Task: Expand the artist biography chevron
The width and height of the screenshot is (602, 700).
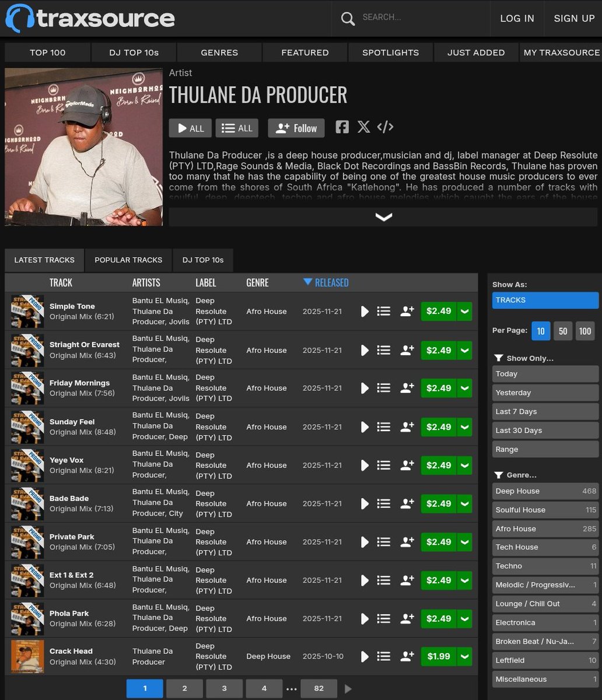Action: (x=383, y=217)
